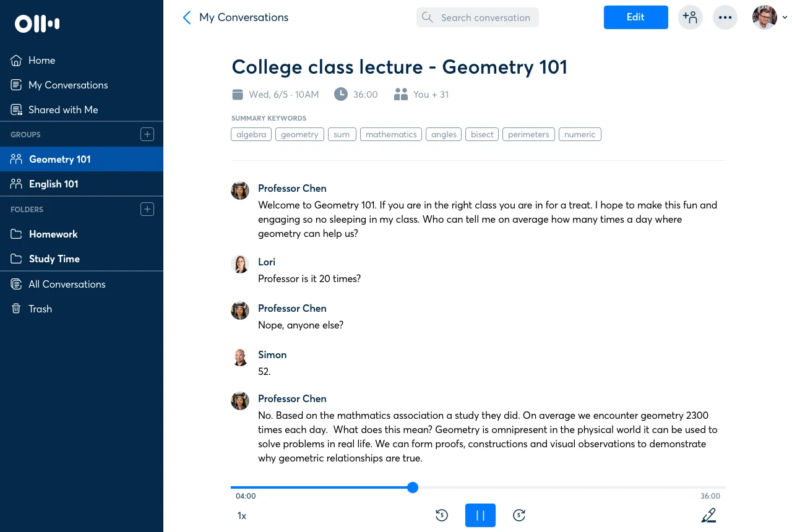Open Shared with Me section
792x532 pixels.
click(62, 109)
